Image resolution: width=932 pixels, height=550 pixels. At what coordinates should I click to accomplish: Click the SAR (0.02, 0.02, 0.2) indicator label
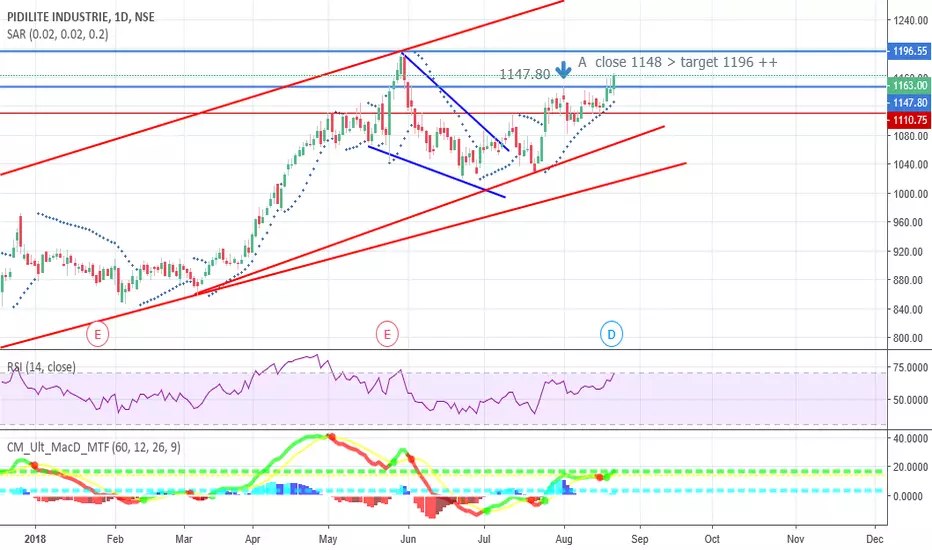point(58,34)
